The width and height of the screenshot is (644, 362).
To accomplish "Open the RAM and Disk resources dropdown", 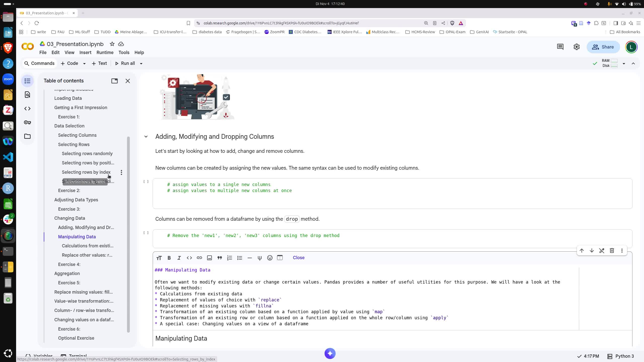I will tap(624, 64).
